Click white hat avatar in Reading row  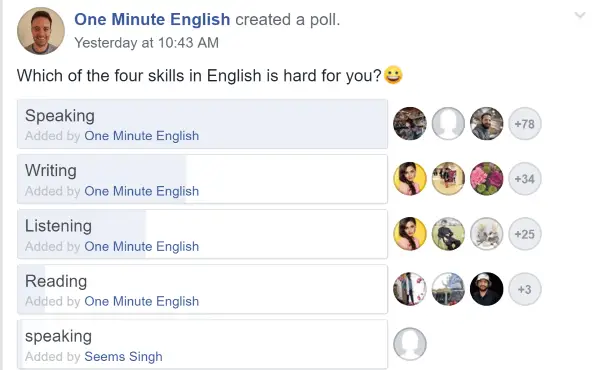click(486, 289)
